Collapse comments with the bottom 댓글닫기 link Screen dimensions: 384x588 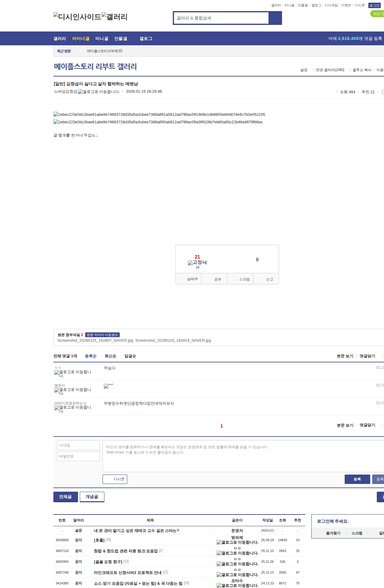point(367,425)
